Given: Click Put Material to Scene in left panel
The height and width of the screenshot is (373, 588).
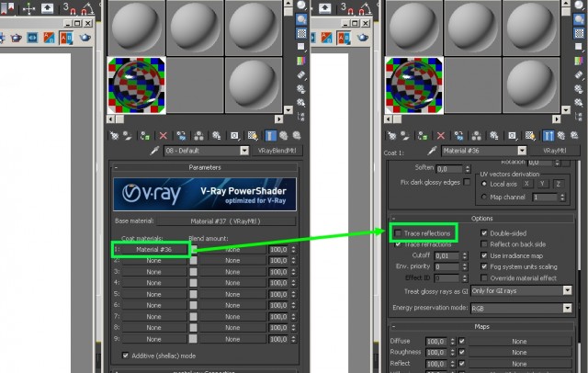Looking at the screenshot, I should coord(128,135).
